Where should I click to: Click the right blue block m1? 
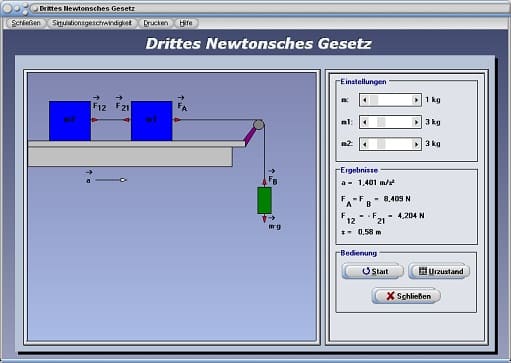pyautogui.click(x=152, y=121)
